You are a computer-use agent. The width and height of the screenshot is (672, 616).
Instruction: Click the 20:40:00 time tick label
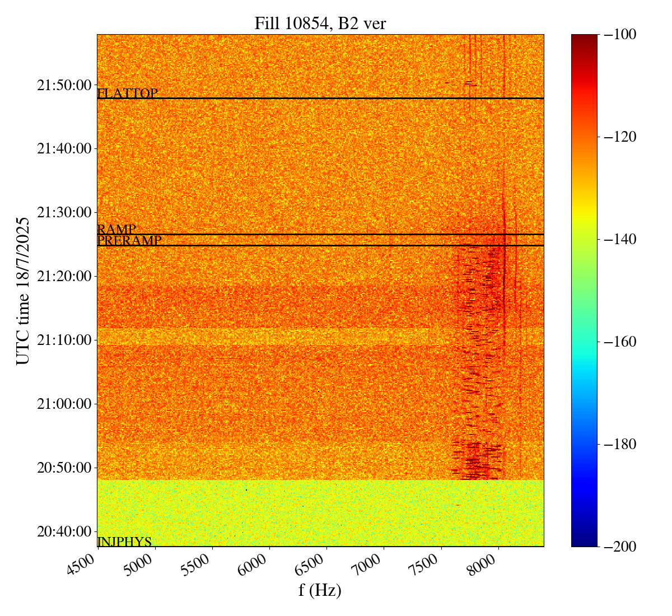click(x=64, y=531)
